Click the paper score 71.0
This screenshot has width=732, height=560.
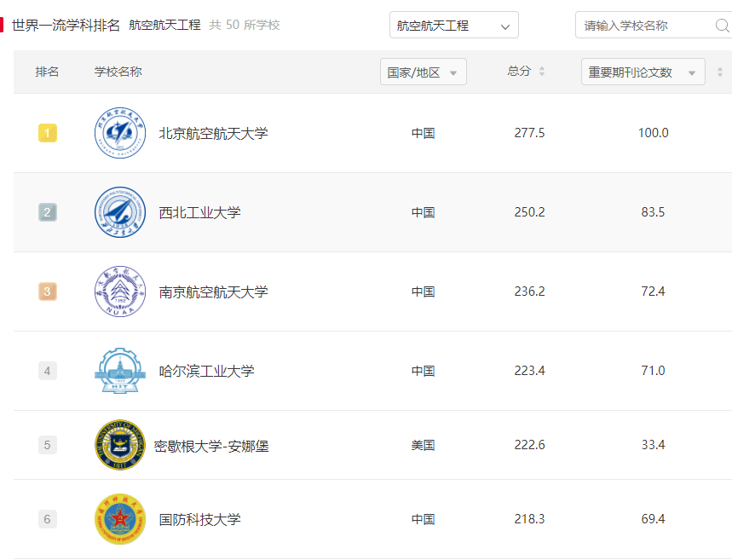[653, 371]
